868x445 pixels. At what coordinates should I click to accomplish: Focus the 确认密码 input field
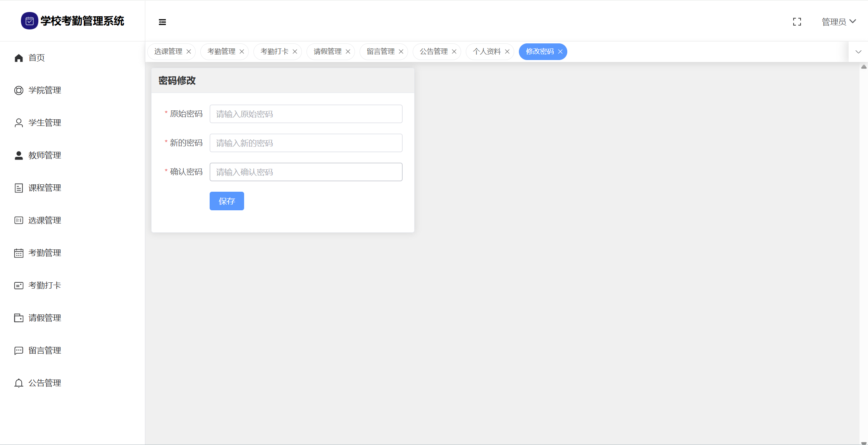[306, 172]
